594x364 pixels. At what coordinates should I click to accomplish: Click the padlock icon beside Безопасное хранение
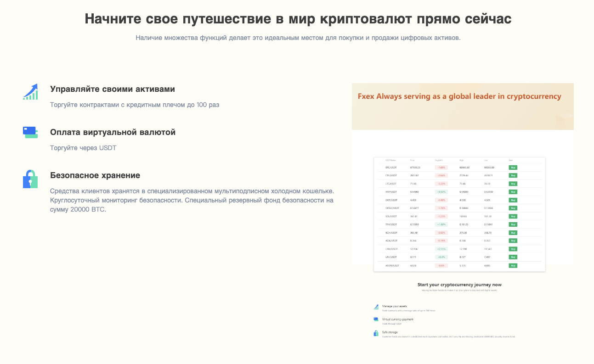coord(30,179)
